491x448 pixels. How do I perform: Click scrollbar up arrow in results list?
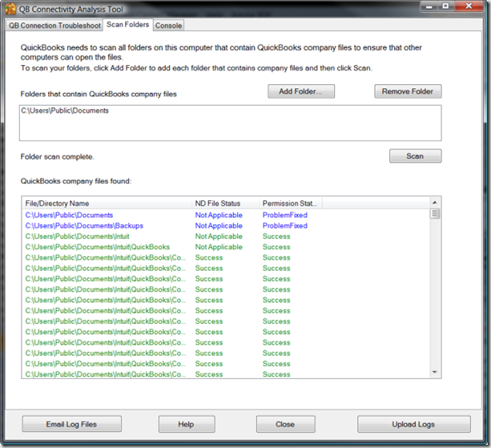pos(435,203)
